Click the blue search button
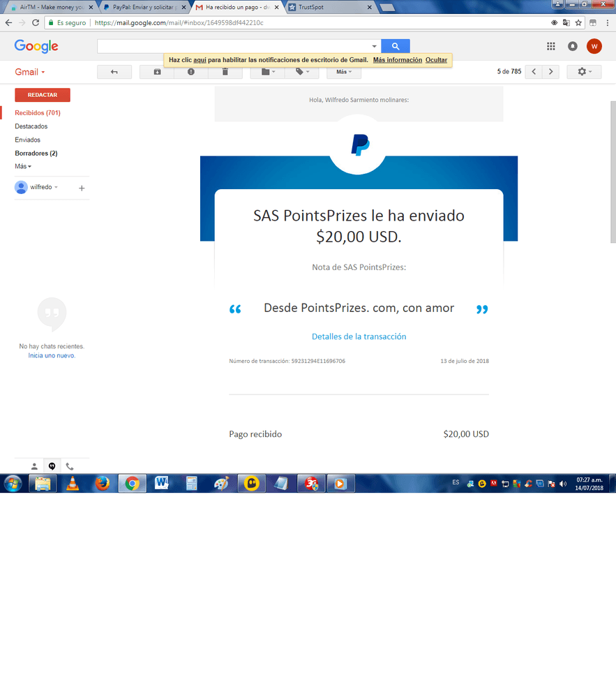Viewport: 616px width, 698px height. [396, 46]
